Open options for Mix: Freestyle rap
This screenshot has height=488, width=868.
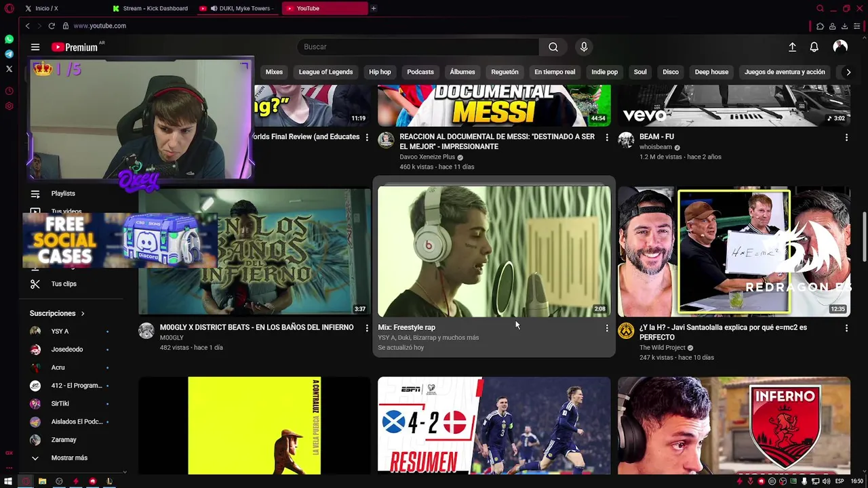tap(606, 328)
